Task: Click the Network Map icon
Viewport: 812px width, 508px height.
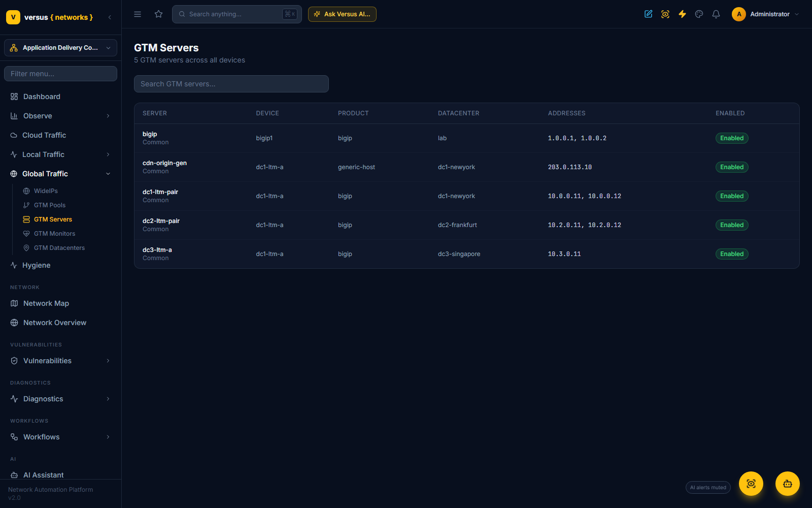Action: (x=14, y=303)
